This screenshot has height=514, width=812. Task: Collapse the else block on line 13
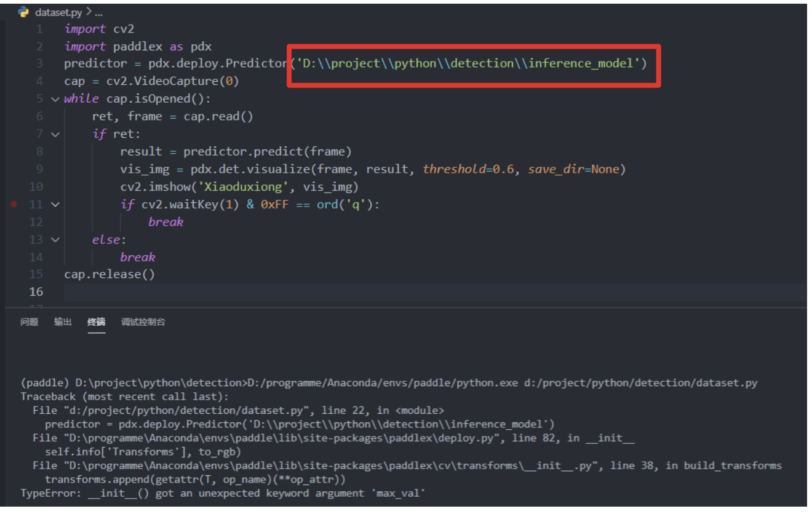[x=55, y=239]
